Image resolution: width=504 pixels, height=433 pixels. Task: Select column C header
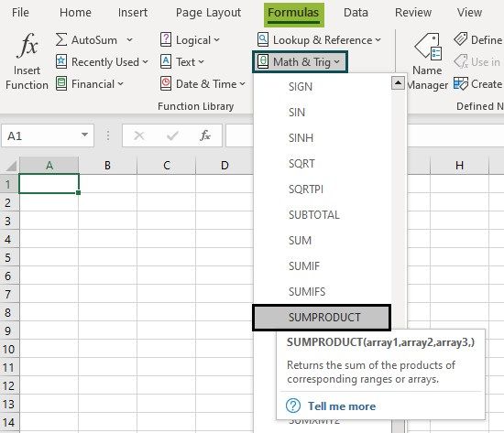167,166
